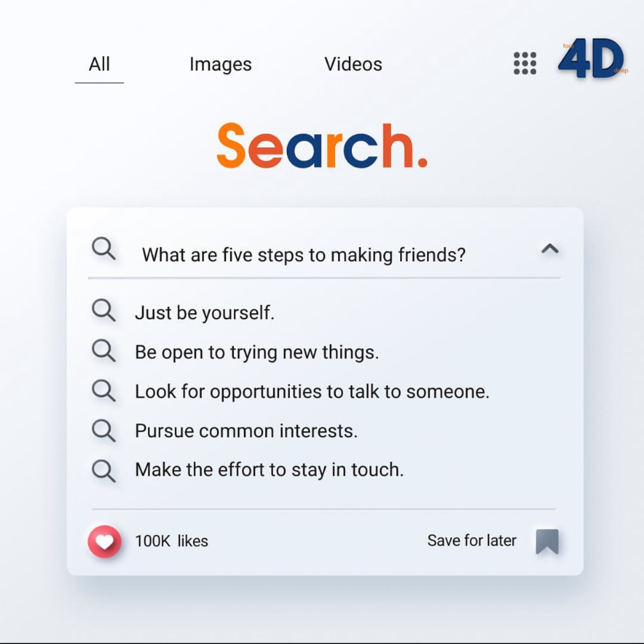This screenshot has width=644, height=644.
Task: Like the post using the red heart
Action: click(x=105, y=541)
